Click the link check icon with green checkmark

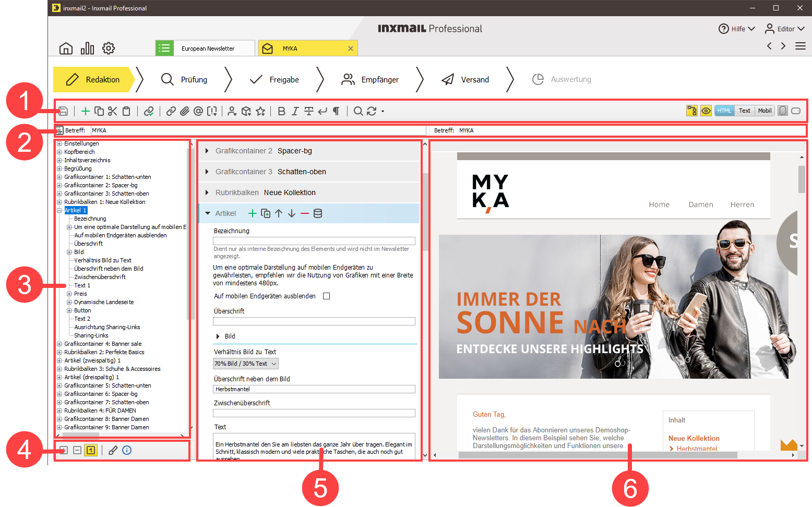point(149,111)
